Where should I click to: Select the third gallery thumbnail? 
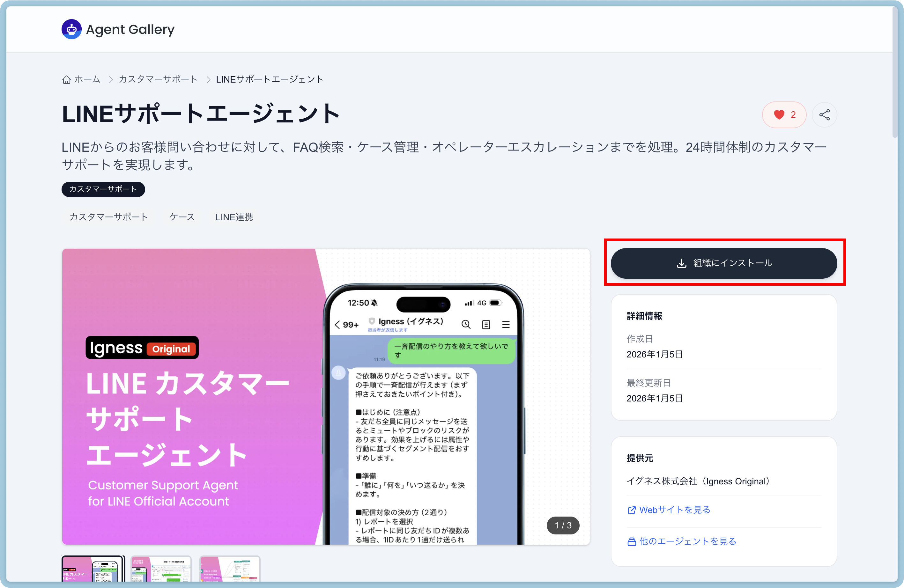pos(230,569)
